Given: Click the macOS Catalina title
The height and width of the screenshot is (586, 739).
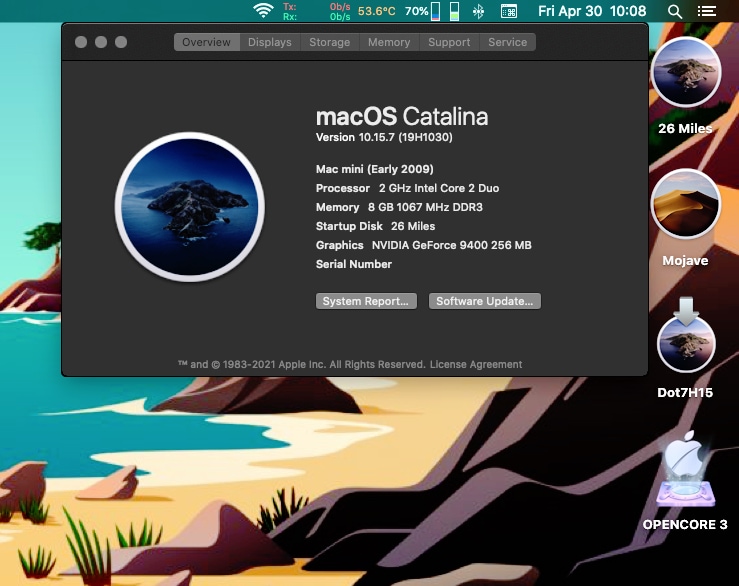Looking at the screenshot, I should pos(402,116).
